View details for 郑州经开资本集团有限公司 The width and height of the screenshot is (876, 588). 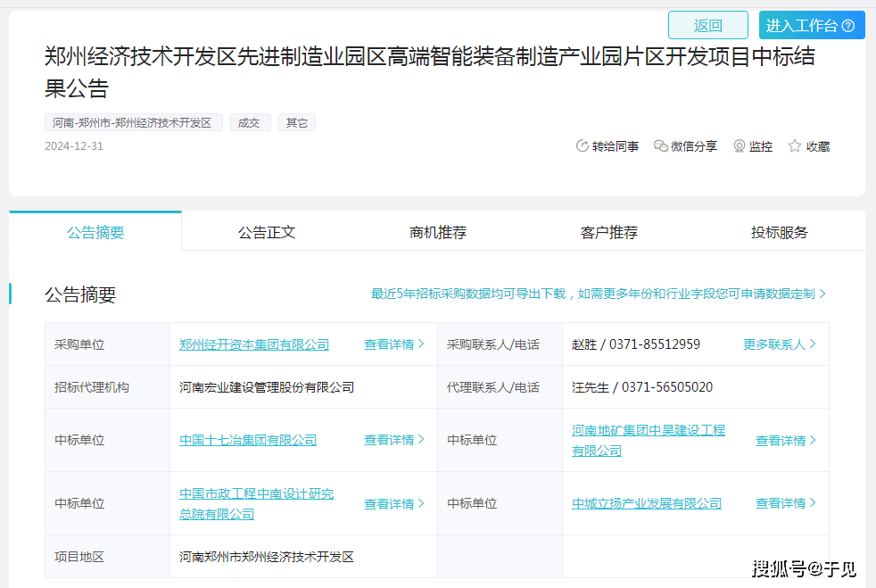(x=394, y=344)
